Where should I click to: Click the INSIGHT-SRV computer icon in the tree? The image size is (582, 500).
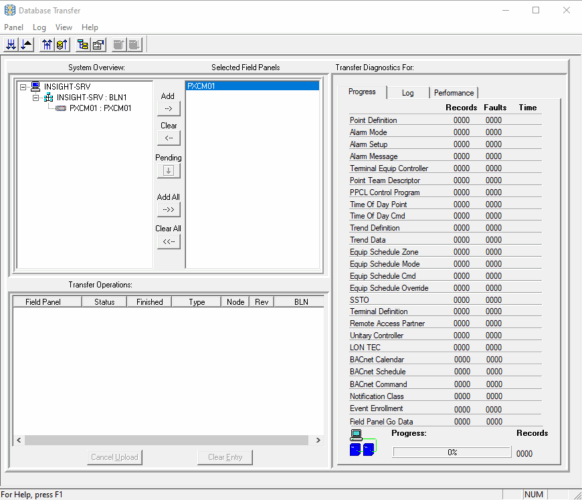coord(35,86)
